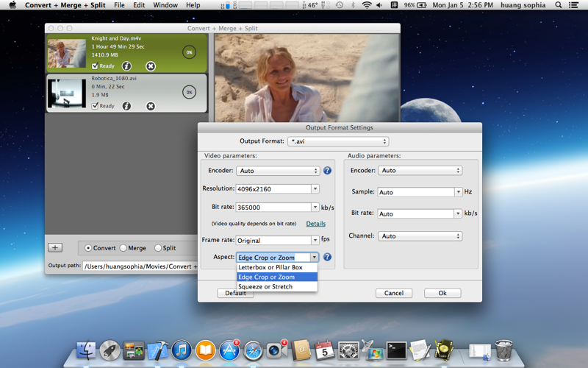This screenshot has width=588, height=368.
Task: Remove Knight and Day.m4v from list
Action: coord(151,66)
